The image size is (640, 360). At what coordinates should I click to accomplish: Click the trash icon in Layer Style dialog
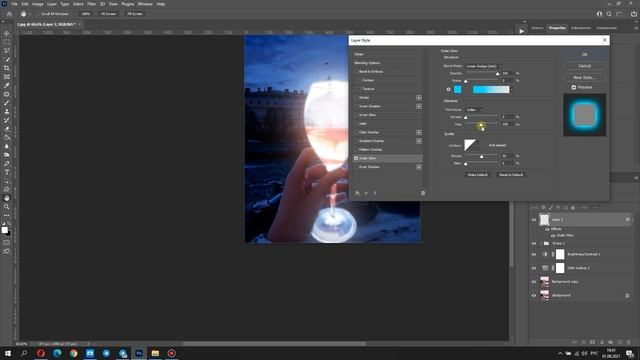click(423, 193)
